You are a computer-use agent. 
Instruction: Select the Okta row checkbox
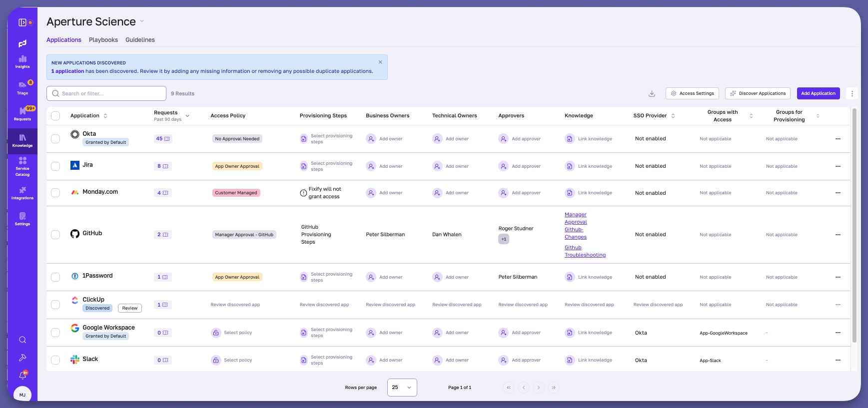click(x=55, y=139)
